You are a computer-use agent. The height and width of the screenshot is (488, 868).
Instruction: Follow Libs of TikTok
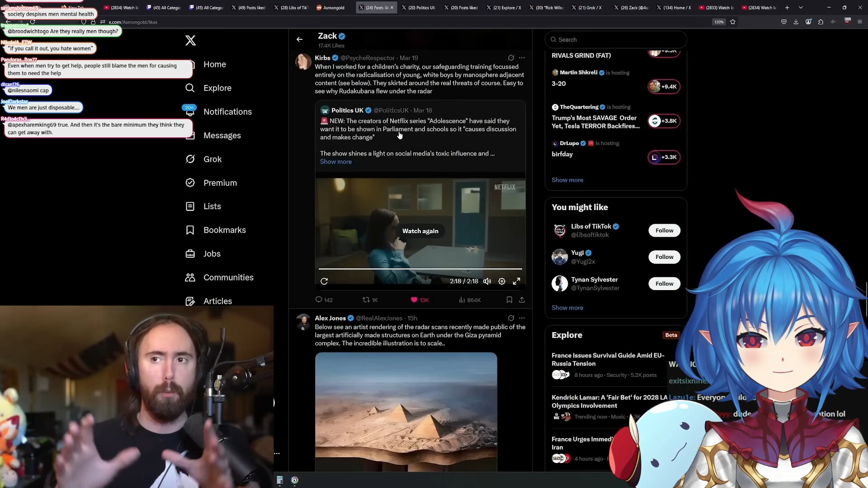664,230
